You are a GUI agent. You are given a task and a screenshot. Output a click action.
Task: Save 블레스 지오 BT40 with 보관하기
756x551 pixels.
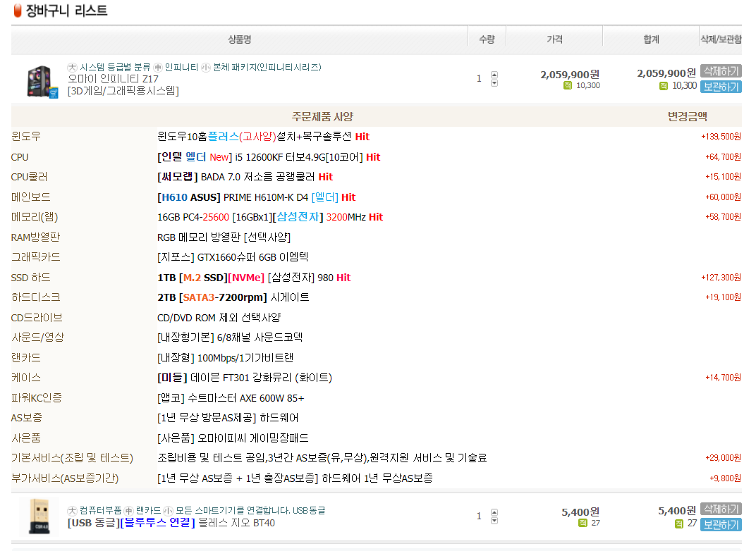721,524
